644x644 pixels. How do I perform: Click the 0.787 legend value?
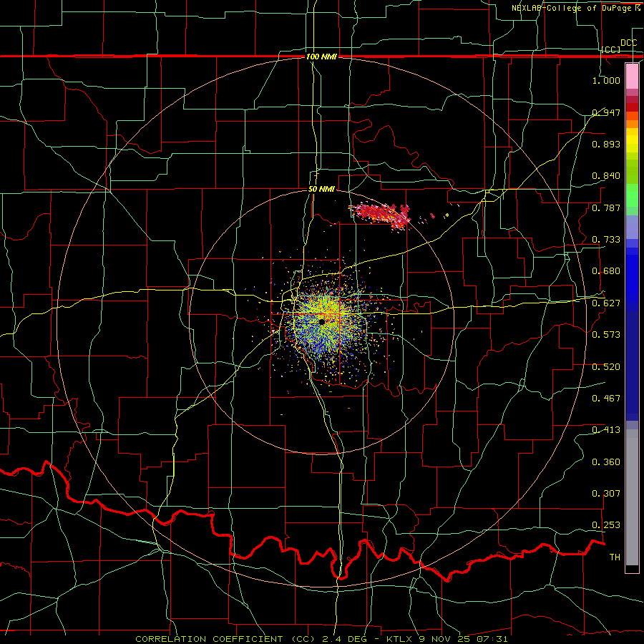point(606,208)
